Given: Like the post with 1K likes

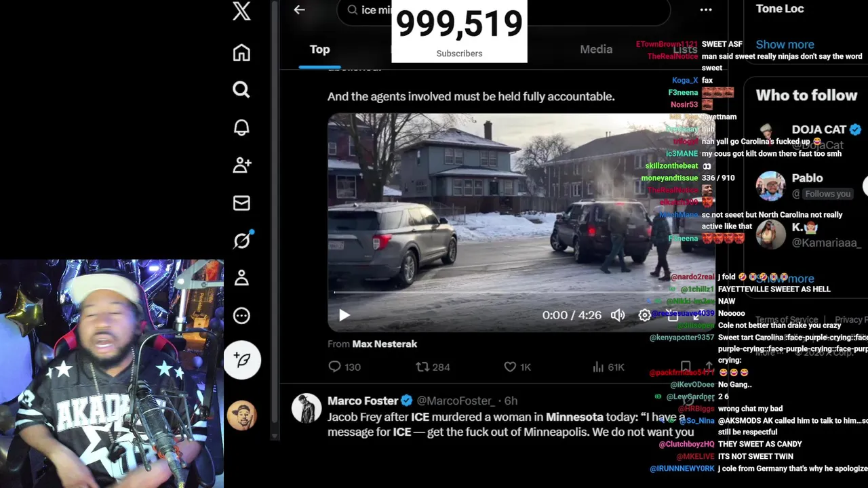Looking at the screenshot, I should point(517,367).
